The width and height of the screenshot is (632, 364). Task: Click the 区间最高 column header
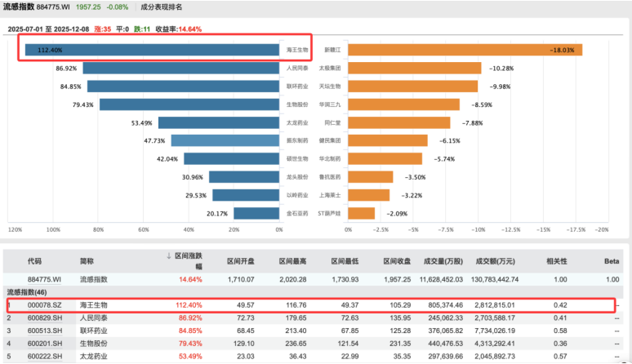coord(291,262)
